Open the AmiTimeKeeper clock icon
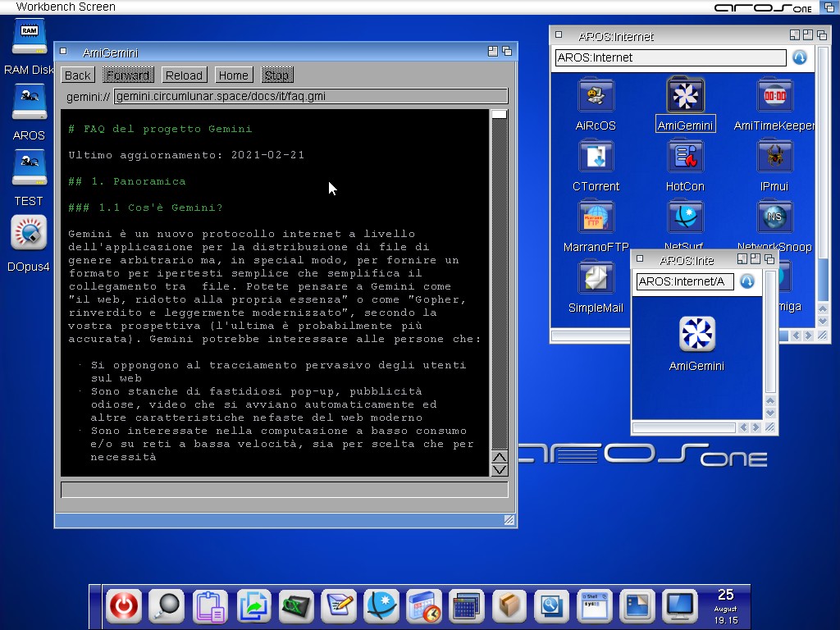 coord(774,97)
